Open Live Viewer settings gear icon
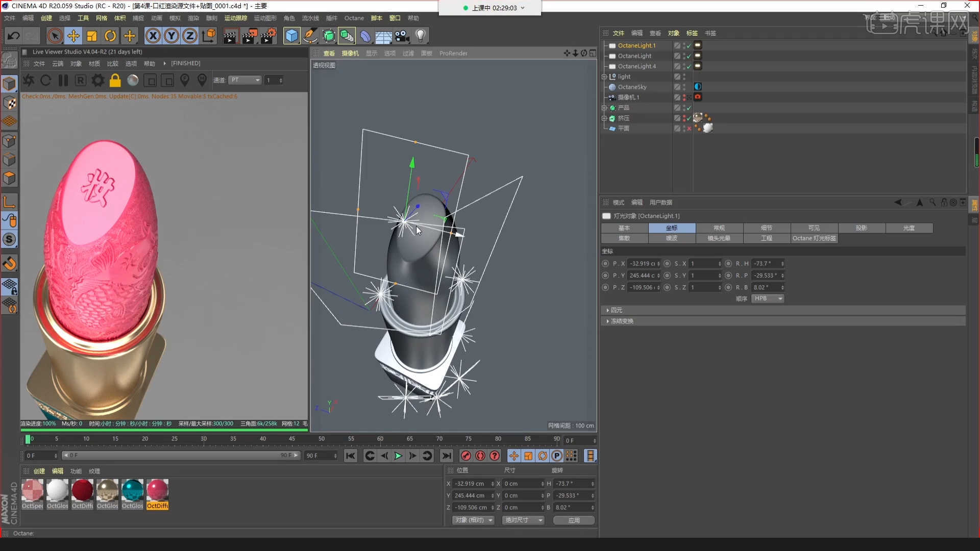The image size is (980, 551). click(x=98, y=80)
